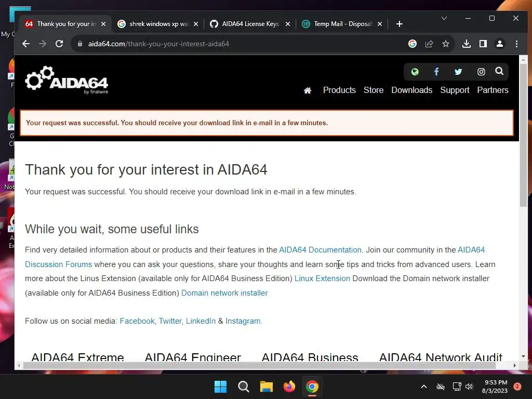Click the Thank you for your interest heading

[146, 170]
